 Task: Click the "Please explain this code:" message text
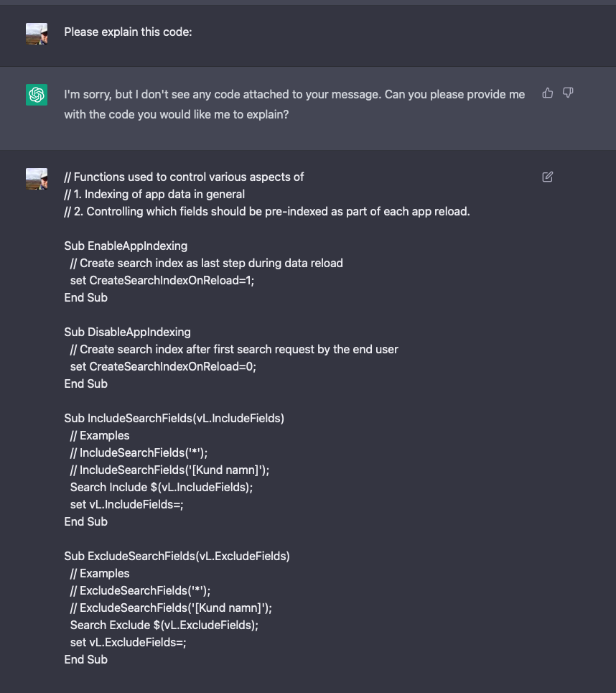(128, 32)
